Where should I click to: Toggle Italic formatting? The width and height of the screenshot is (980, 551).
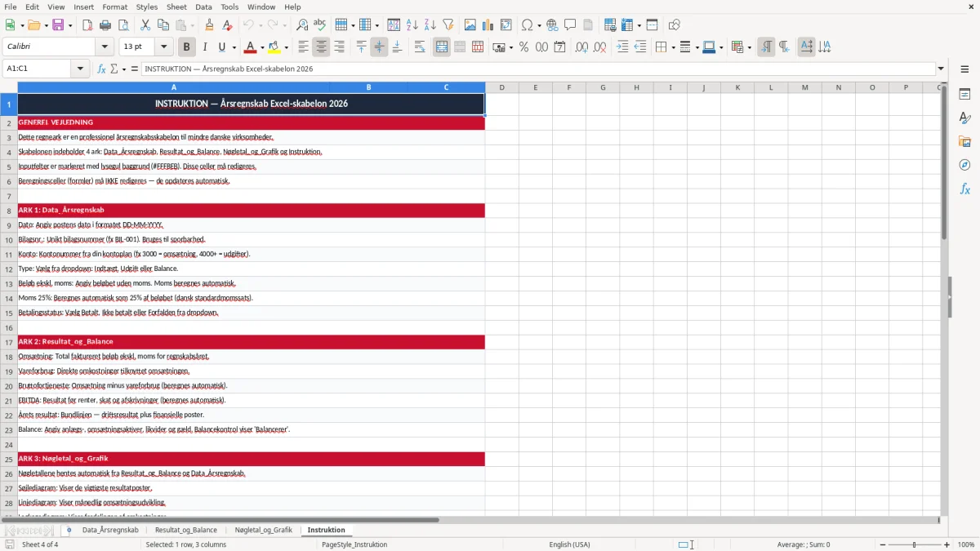click(204, 47)
